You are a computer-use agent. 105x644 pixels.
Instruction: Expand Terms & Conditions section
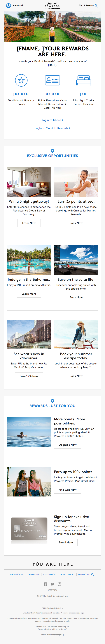coord(52,608)
